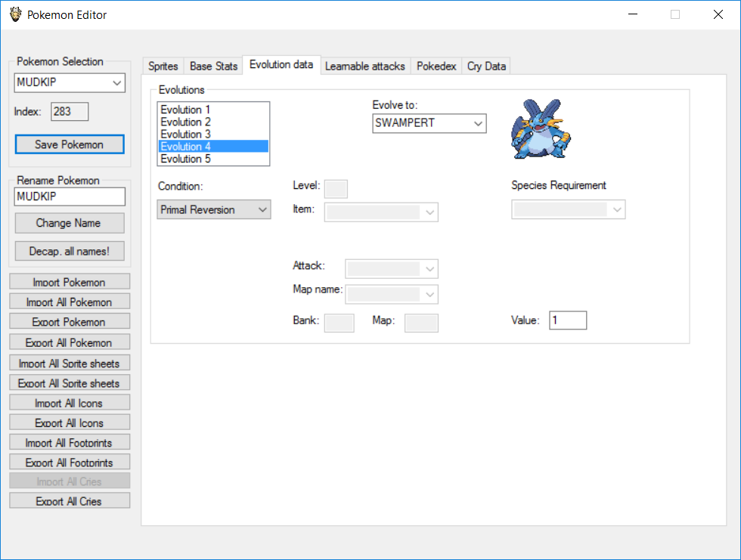Viewport: 741px width, 560px height.
Task: Click the Import All Footprints button
Action: (70, 442)
